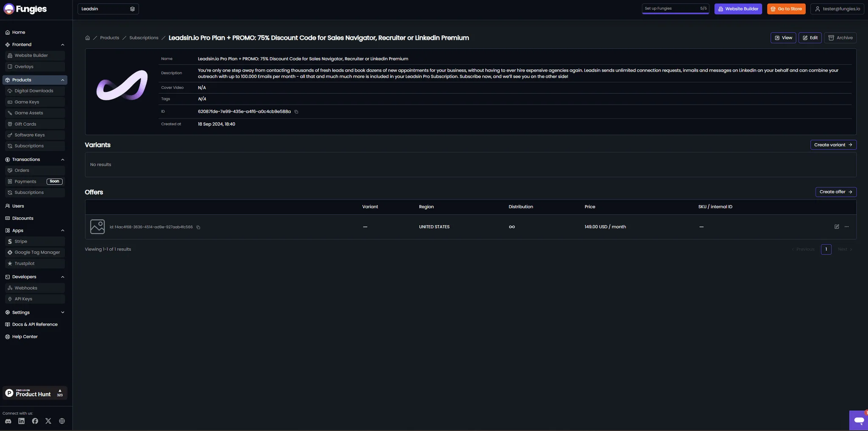Open Digital Downloads products
The image size is (868, 431).
[35, 91]
